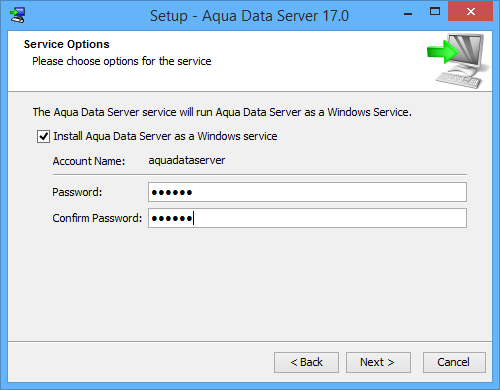Click the aquadataserver account name text

coord(187,160)
